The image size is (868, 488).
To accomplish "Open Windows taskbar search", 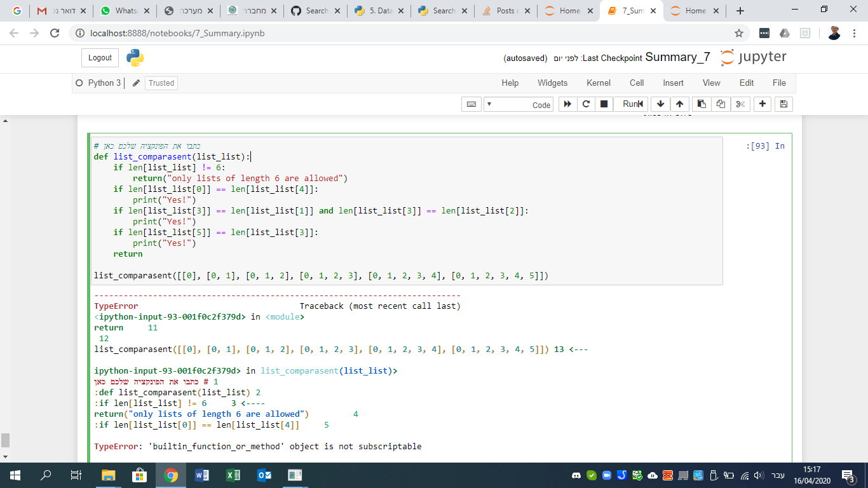I will coord(46,475).
